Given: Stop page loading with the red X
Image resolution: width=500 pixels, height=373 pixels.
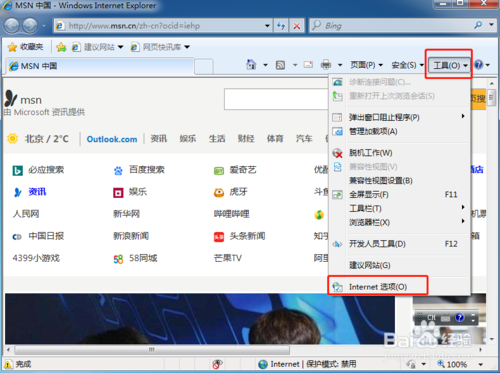Looking at the screenshot, I should [296, 26].
